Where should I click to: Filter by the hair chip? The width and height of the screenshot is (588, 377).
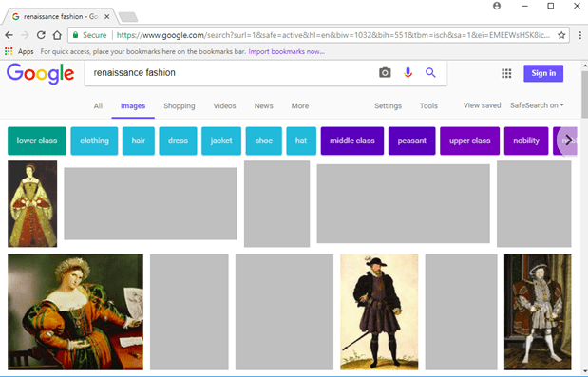click(x=139, y=141)
